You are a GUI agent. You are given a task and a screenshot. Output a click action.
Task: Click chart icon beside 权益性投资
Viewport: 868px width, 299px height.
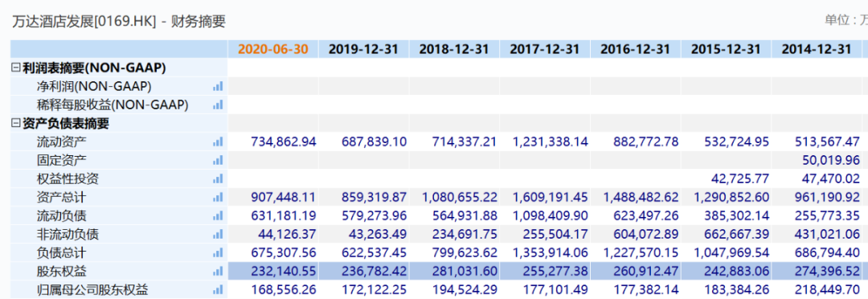click(x=218, y=179)
